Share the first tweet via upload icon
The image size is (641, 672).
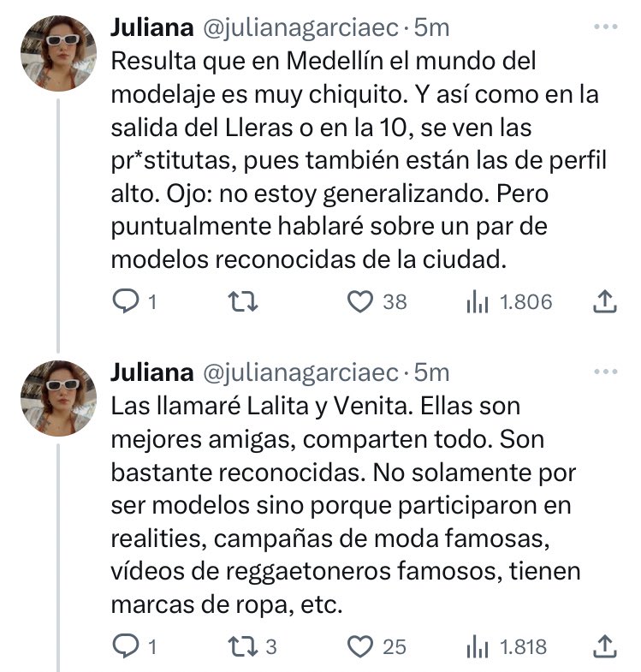pos(604,301)
